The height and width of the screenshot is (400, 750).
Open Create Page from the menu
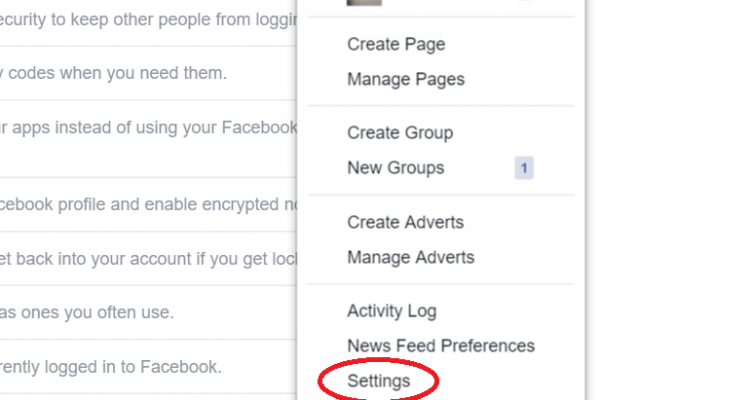396,44
